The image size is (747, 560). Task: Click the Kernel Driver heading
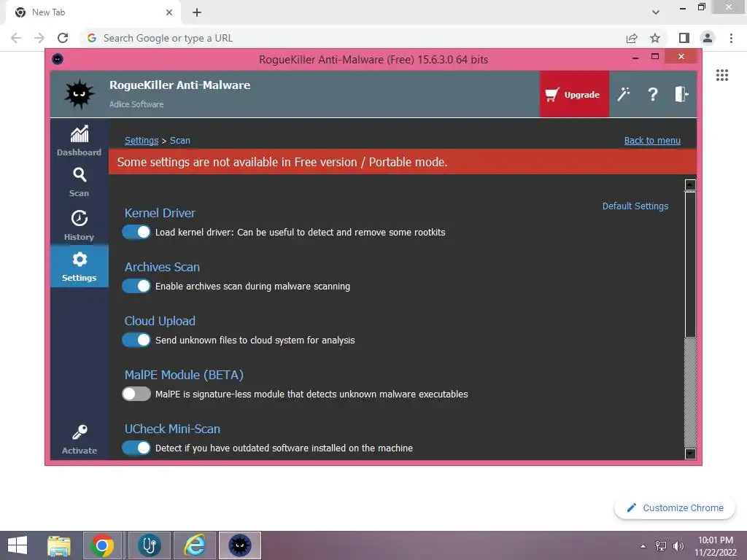point(160,213)
